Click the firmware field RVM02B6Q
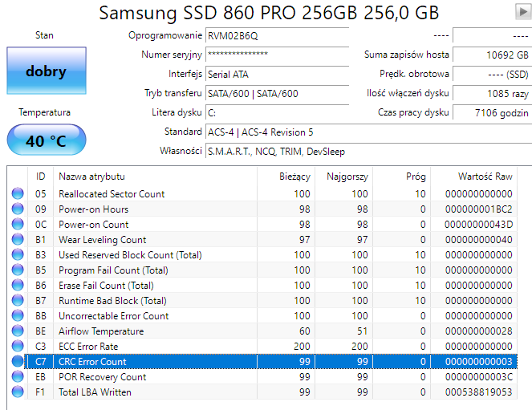This screenshot has width=532, height=410. (x=277, y=35)
